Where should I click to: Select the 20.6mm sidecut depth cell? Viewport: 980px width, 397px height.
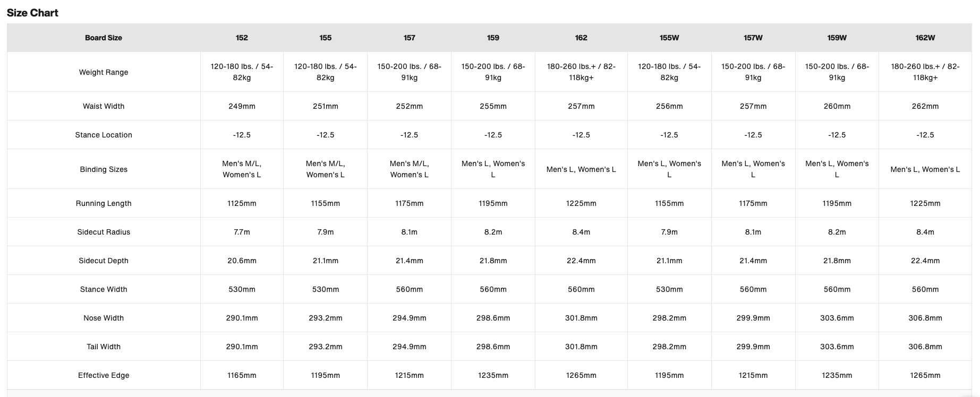tap(242, 261)
